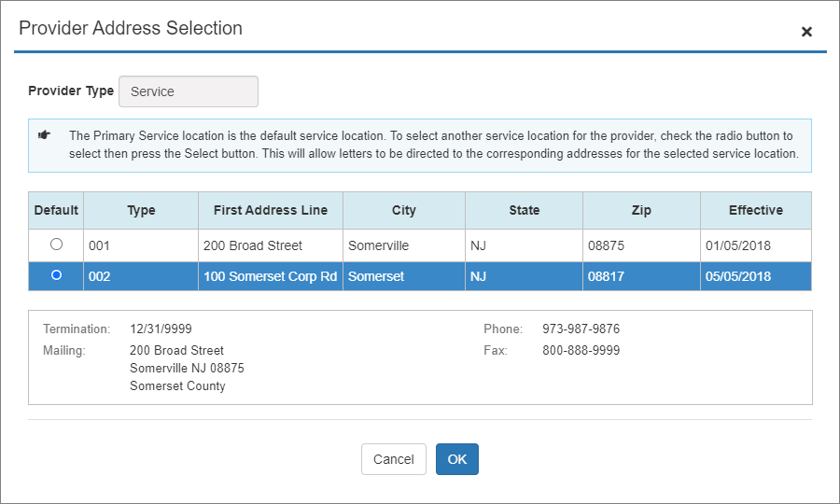Screen dimensions: 840x504
Task: Click the Somerville city cell
Action: coord(379,245)
